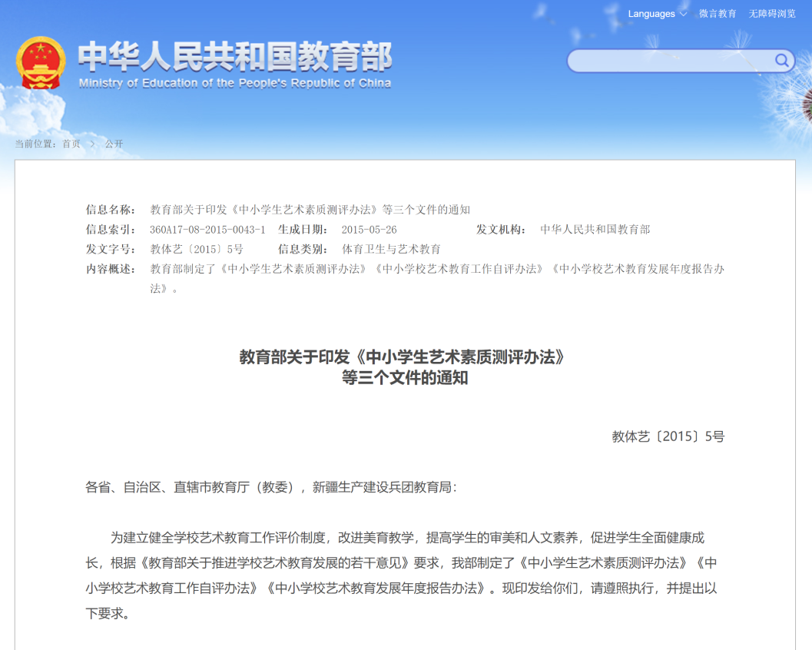
Task: Click the 内容概述 summary text
Action: point(436,269)
